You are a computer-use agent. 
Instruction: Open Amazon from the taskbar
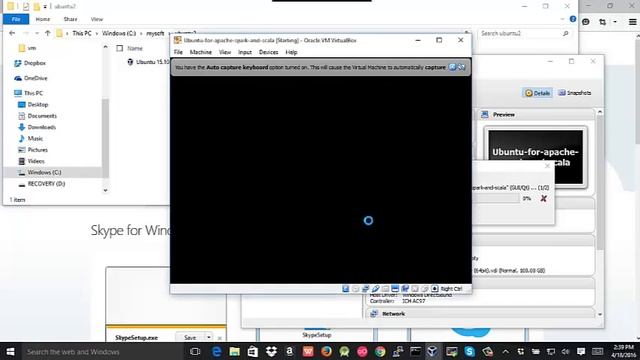click(x=289, y=351)
